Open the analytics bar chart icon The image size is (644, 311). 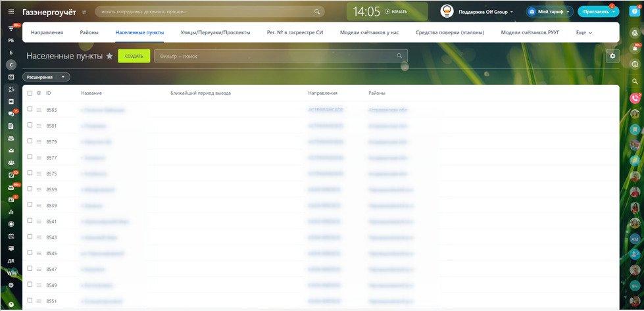tap(11, 212)
